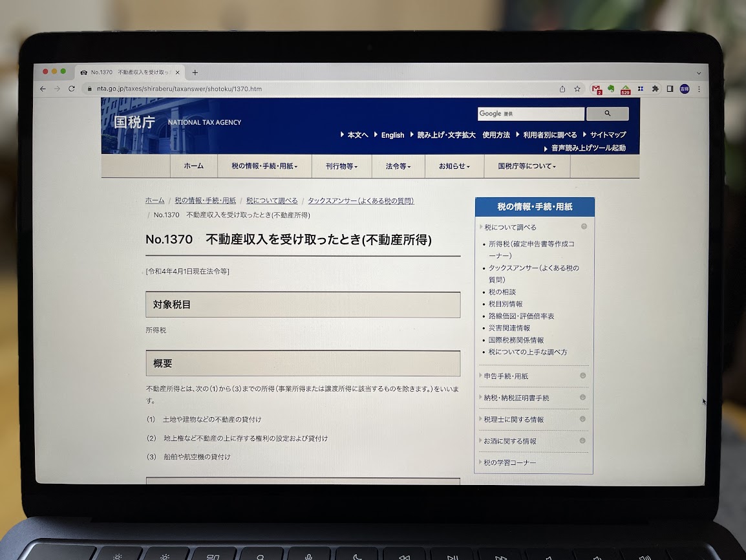The image size is (746, 560).
Task: Click the browser reload page icon
Action: click(x=71, y=89)
